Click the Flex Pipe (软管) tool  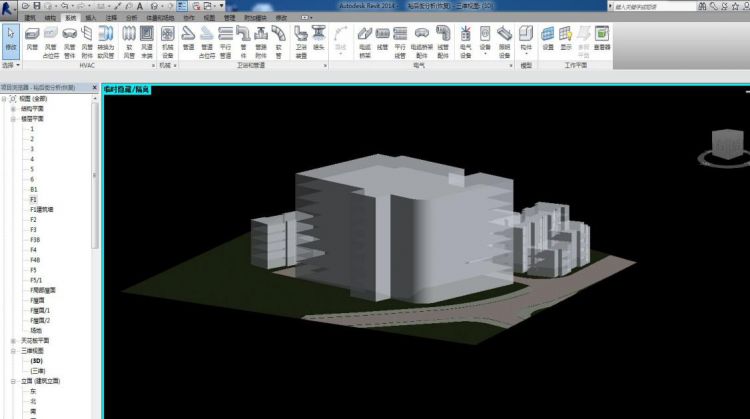(278, 42)
